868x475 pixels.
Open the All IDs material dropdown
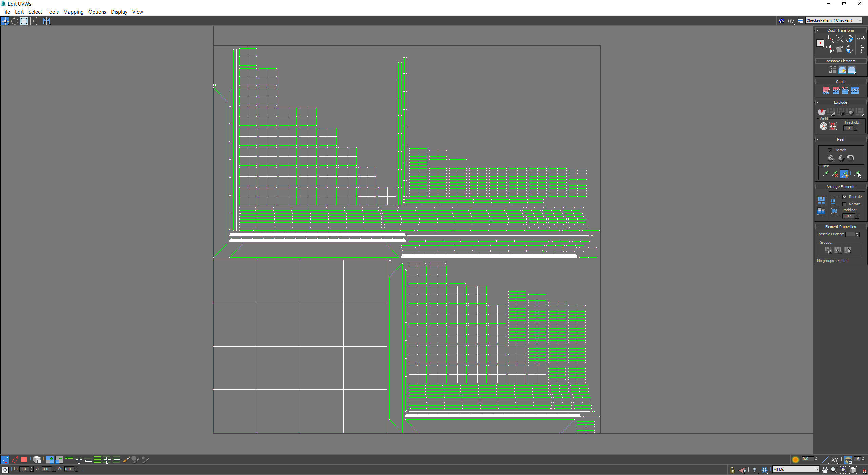(796, 469)
